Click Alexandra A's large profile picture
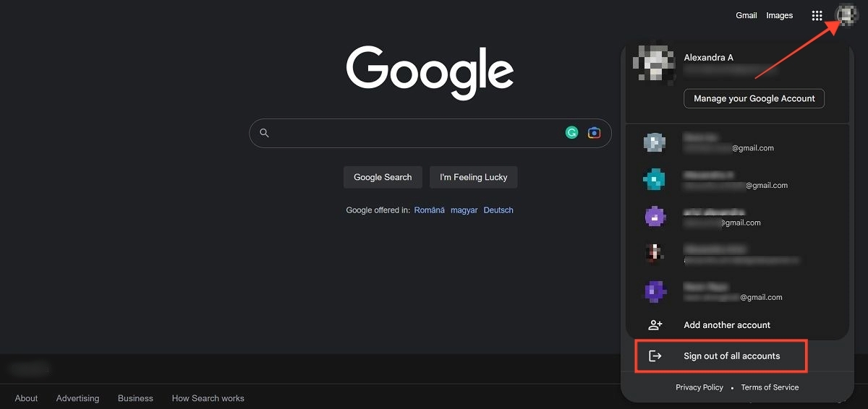Viewport: 868px width, 409px height. (654, 63)
